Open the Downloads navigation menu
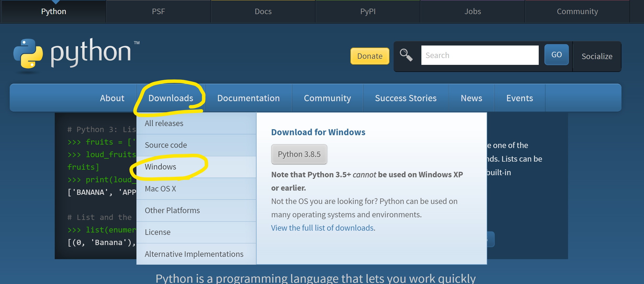644x284 pixels. (171, 98)
